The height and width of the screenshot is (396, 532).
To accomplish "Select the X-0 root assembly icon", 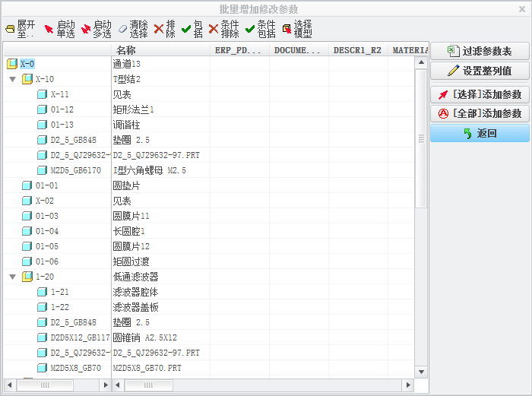I will coord(12,63).
